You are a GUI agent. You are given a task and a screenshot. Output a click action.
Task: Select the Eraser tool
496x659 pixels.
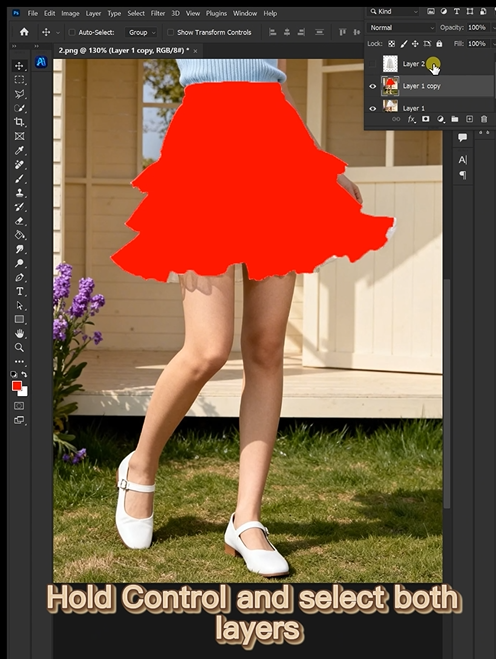point(19,221)
